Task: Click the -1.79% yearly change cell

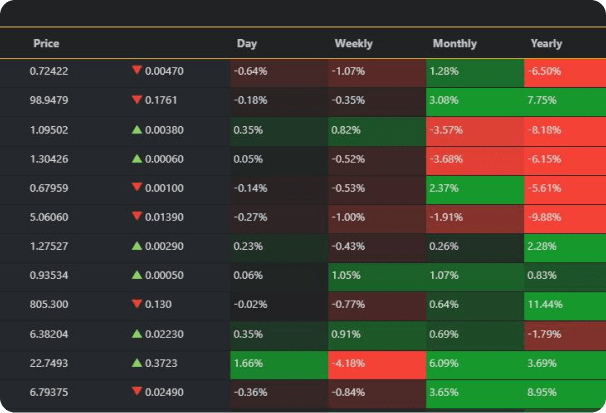Action: (565, 336)
